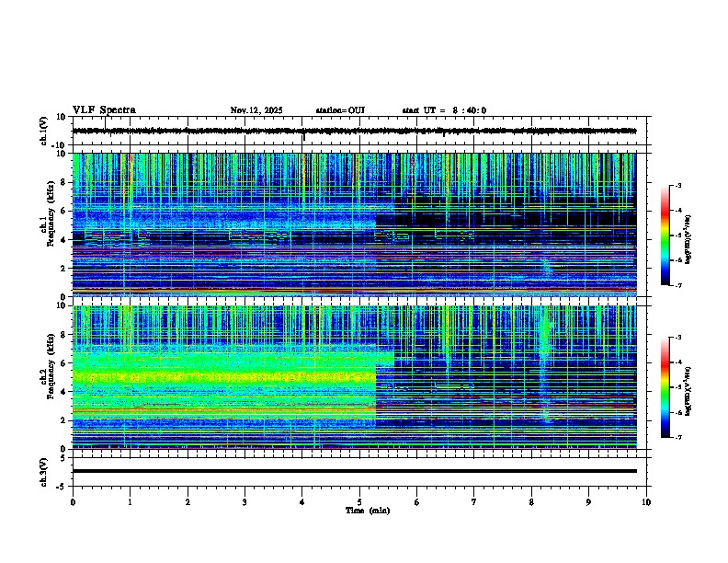The width and height of the screenshot is (728, 563).
Task: Click time axis tick label "1"
Action: click(130, 502)
